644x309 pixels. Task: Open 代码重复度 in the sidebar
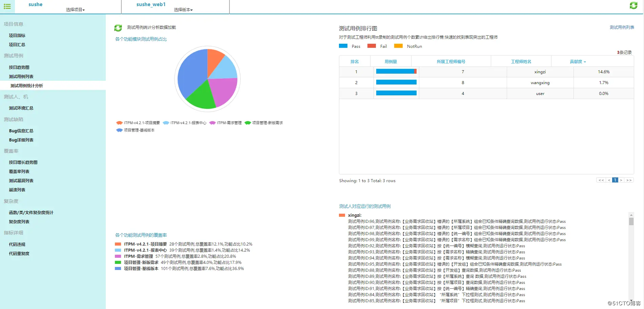19,254
